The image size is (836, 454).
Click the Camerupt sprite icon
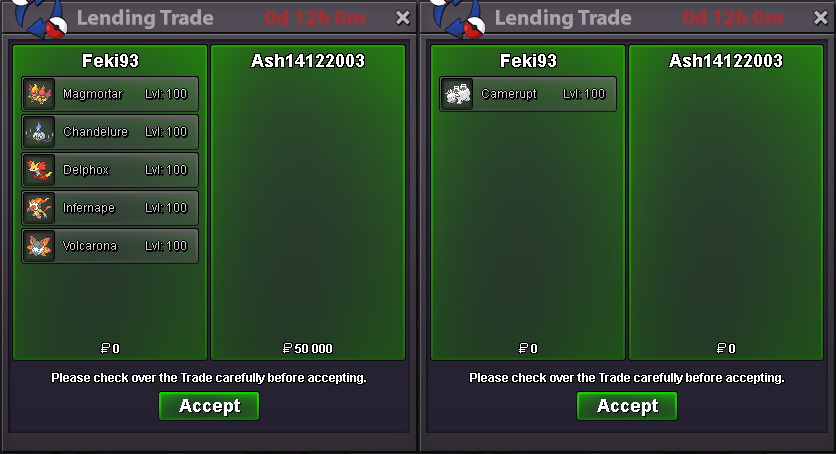point(457,94)
